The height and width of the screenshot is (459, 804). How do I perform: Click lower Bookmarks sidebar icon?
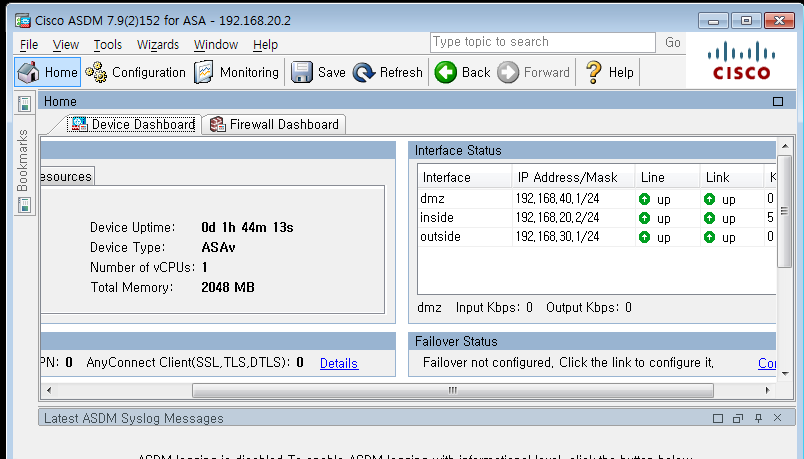click(24, 205)
